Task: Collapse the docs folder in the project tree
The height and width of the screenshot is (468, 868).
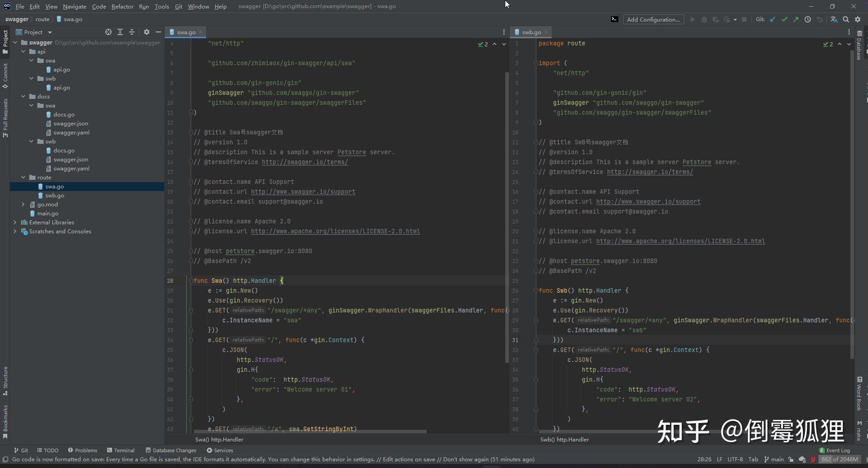Action: 23,97
